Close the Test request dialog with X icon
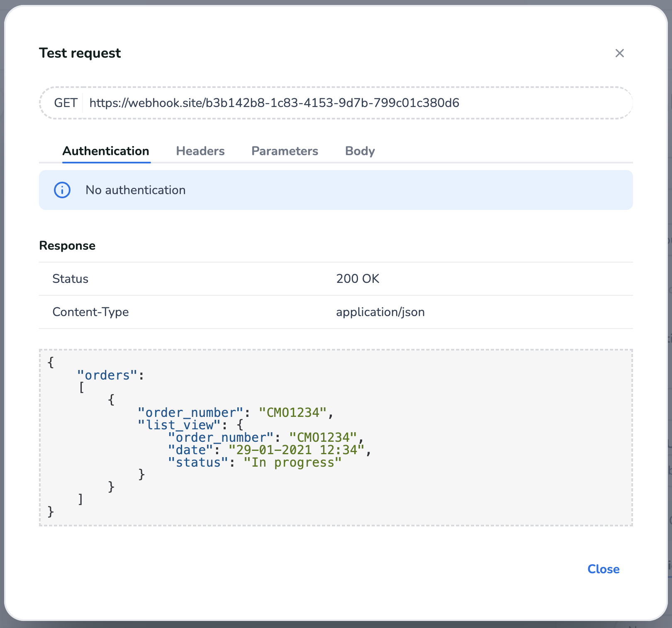This screenshot has width=672, height=628. [619, 53]
